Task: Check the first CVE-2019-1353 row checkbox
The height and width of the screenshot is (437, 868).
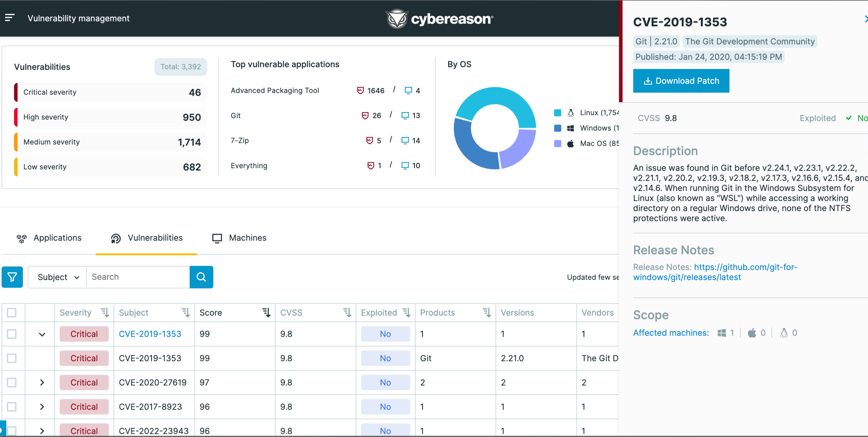Action: pyautogui.click(x=12, y=334)
